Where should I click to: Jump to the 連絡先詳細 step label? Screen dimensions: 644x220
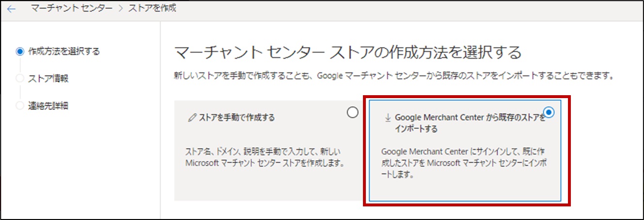coord(48,105)
